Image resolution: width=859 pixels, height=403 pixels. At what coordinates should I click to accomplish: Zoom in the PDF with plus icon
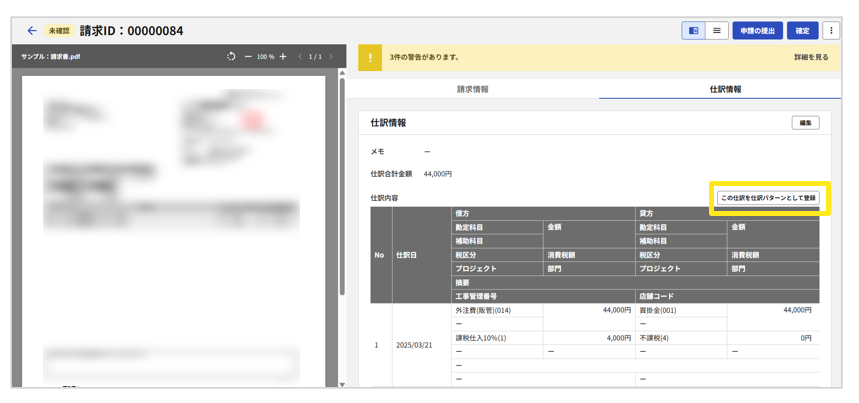283,57
